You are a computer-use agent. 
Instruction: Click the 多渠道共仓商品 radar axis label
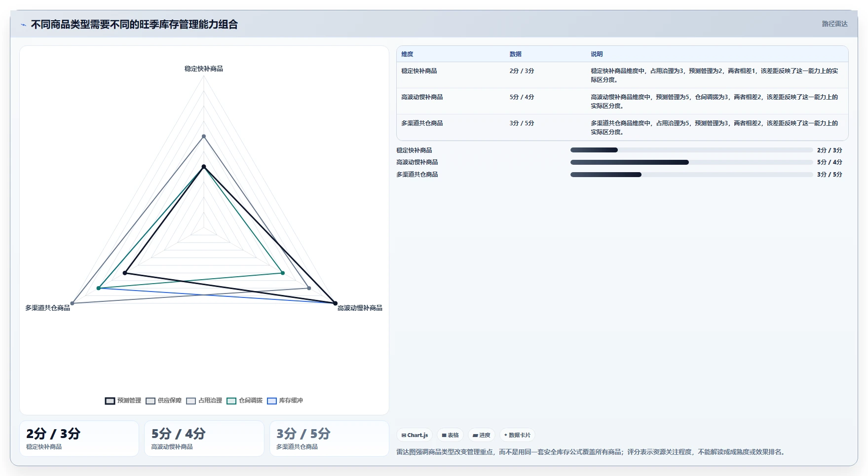(47, 308)
